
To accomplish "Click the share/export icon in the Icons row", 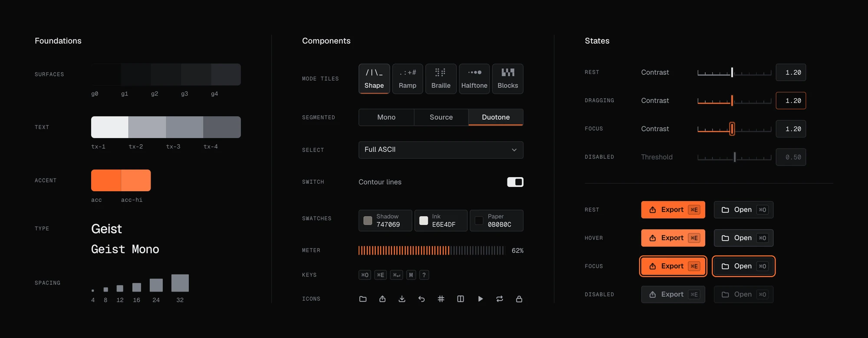I will coord(382,299).
